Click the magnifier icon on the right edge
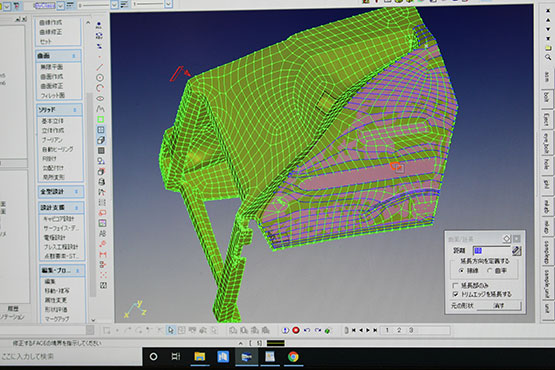 [x=548, y=57]
